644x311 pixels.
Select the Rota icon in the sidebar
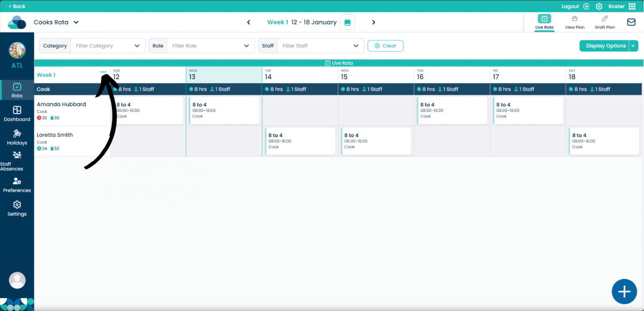point(17,90)
